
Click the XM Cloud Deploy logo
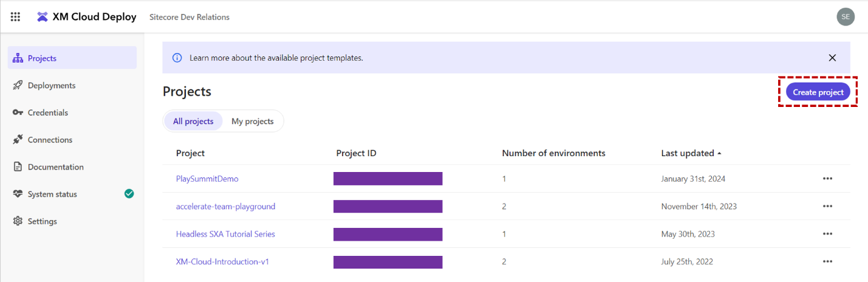(43, 17)
